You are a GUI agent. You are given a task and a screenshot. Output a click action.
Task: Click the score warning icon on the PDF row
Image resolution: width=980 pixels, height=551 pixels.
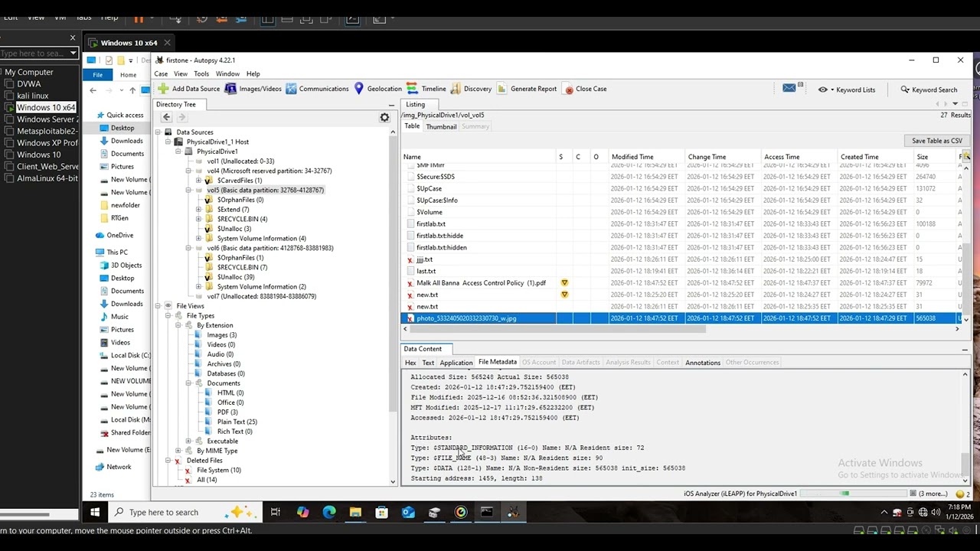point(564,283)
